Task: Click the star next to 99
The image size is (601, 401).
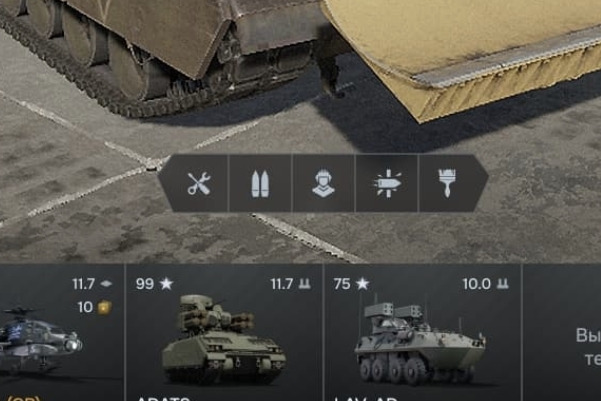Action: click(x=166, y=284)
